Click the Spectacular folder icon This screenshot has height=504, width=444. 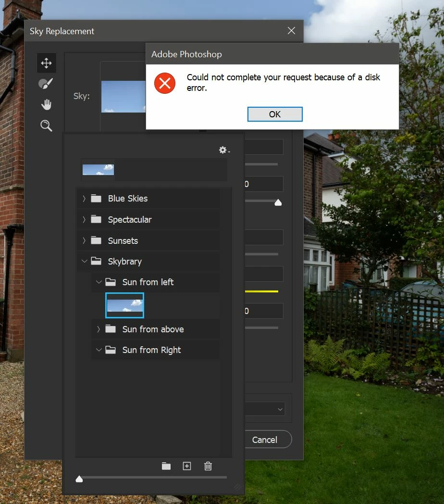(96, 219)
